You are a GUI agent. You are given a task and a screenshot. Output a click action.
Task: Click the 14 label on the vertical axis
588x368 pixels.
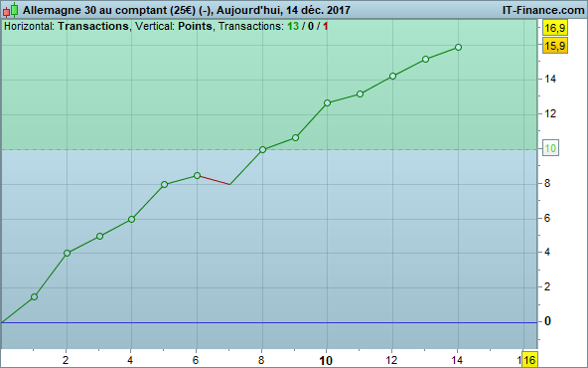coord(550,79)
